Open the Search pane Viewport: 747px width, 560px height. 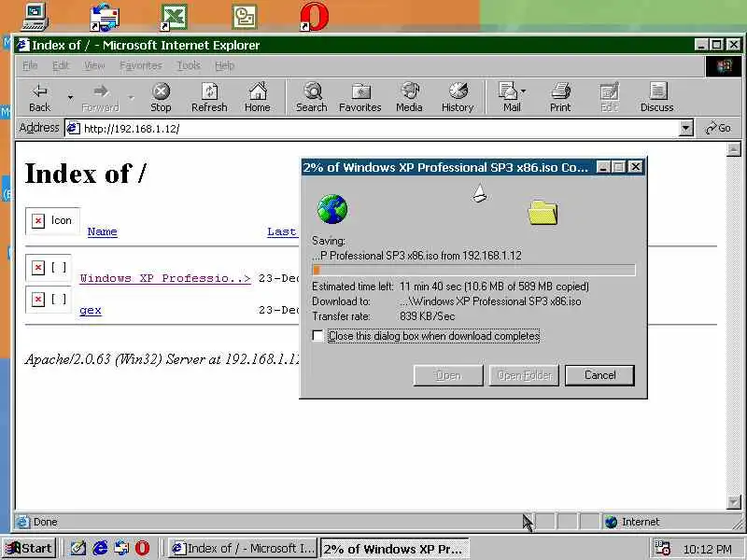[312, 97]
